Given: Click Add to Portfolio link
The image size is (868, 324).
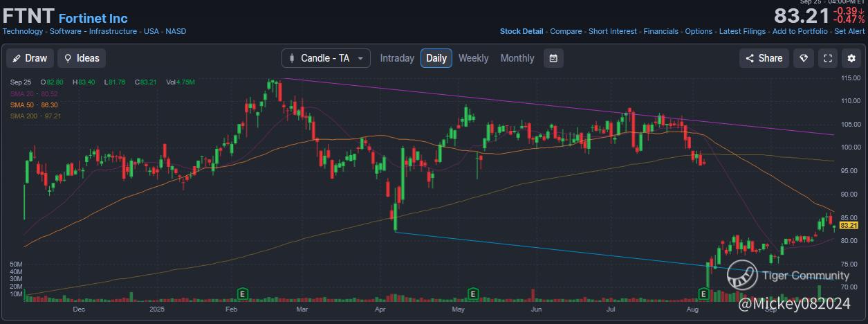Looking at the screenshot, I should pos(800,31).
